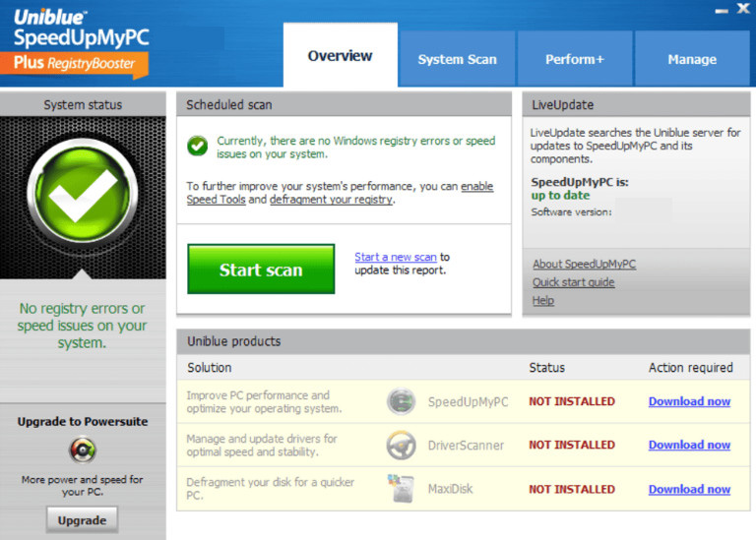Click the DriverScanner product name

pyautogui.click(x=466, y=446)
